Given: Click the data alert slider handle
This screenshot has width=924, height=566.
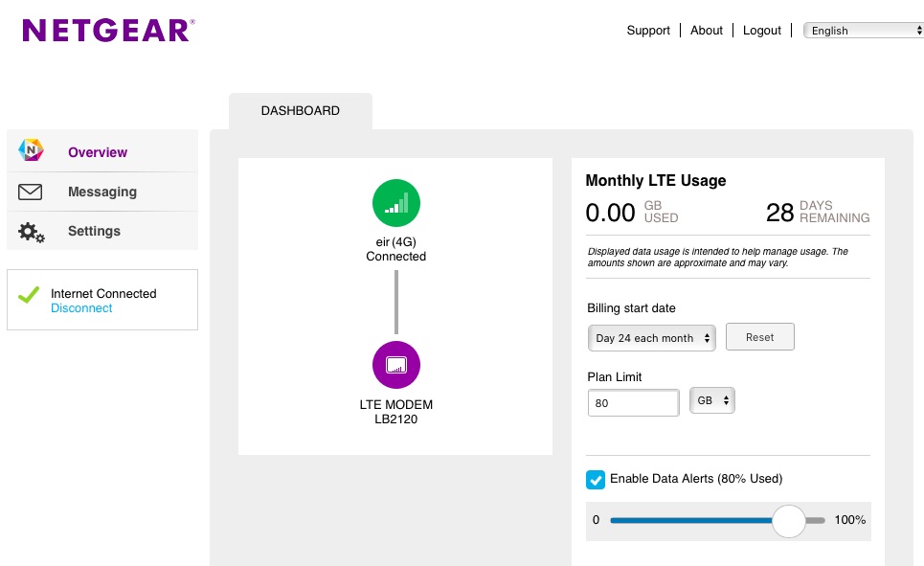Looking at the screenshot, I should (789, 520).
